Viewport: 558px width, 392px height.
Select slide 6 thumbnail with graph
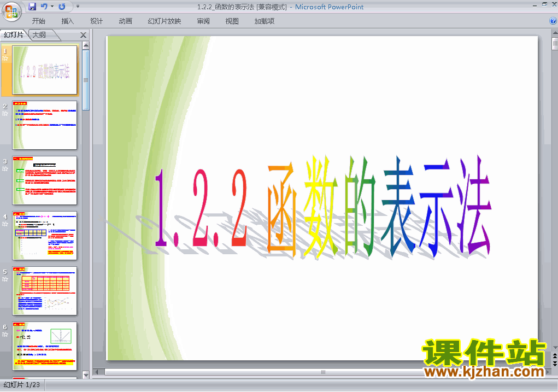[x=44, y=346]
